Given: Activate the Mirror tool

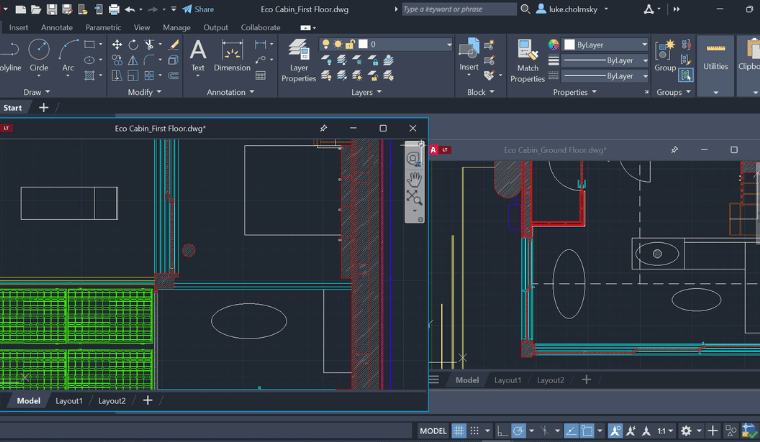Looking at the screenshot, I should [133, 60].
